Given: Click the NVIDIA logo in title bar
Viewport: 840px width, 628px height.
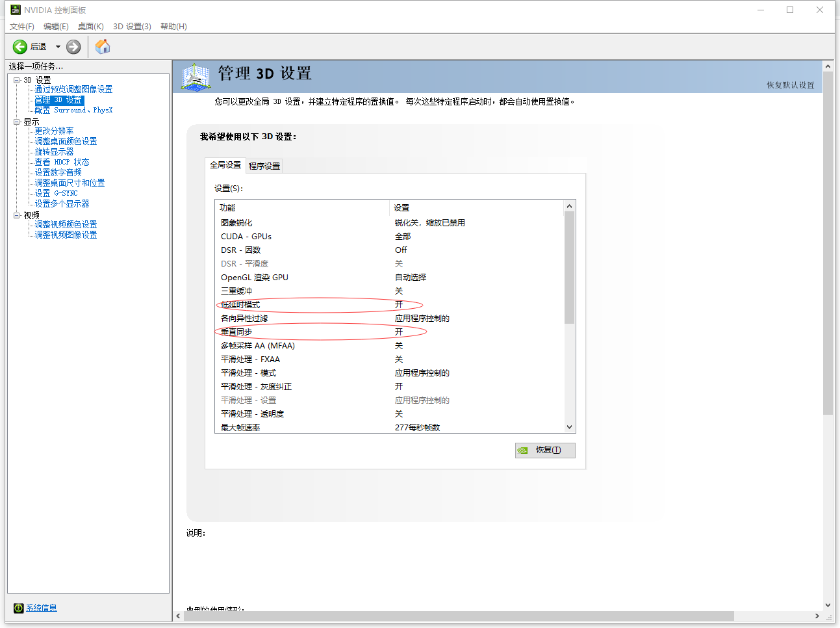Looking at the screenshot, I should tap(16, 10).
